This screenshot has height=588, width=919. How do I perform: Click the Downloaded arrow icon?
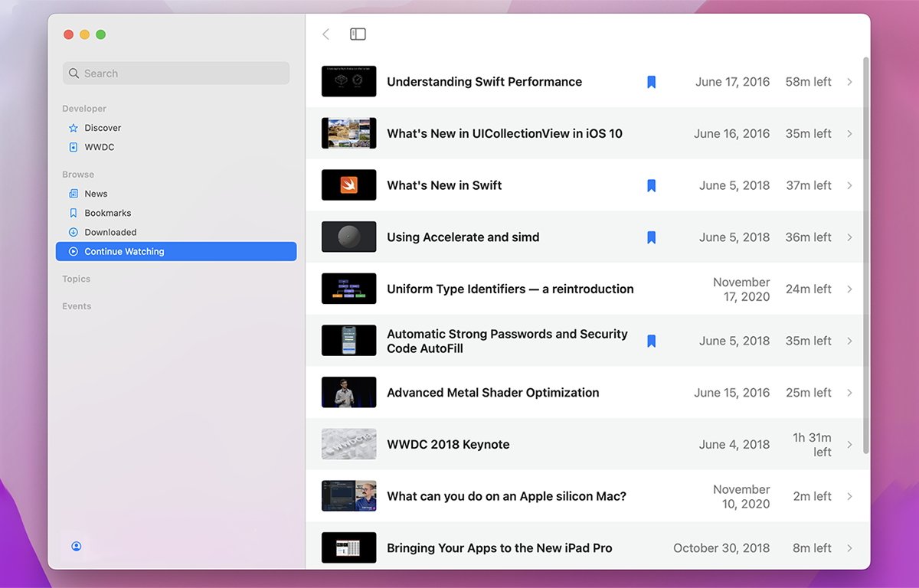coord(74,232)
